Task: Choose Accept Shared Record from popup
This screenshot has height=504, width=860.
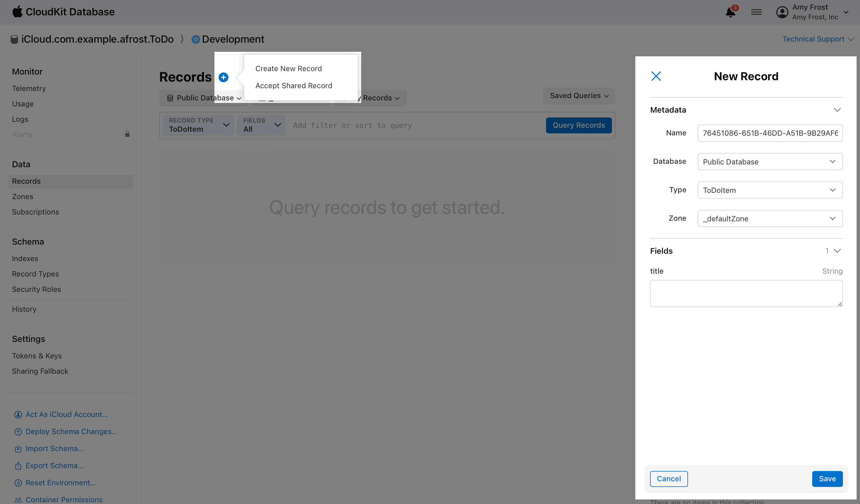Action: tap(293, 86)
